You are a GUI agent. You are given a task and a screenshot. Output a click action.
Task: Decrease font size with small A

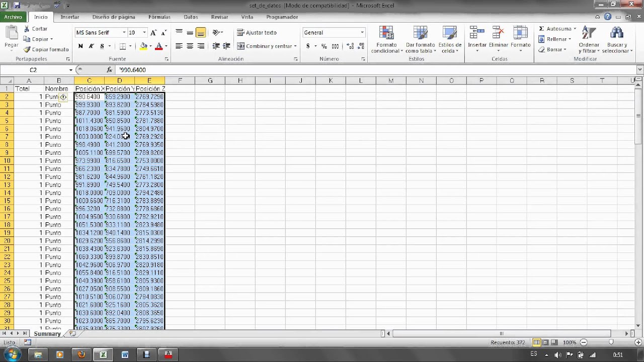pyautogui.click(x=164, y=33)
